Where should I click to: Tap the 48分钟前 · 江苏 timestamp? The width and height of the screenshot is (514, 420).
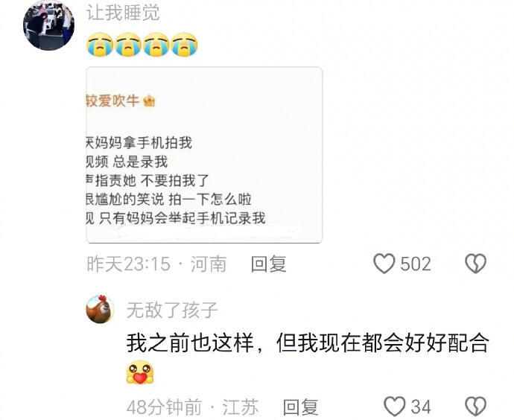[192, 407]
